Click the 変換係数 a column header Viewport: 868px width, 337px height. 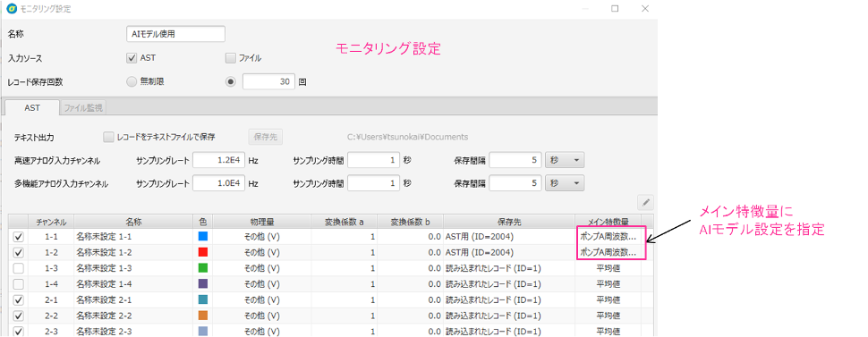[x=345, y=222]
